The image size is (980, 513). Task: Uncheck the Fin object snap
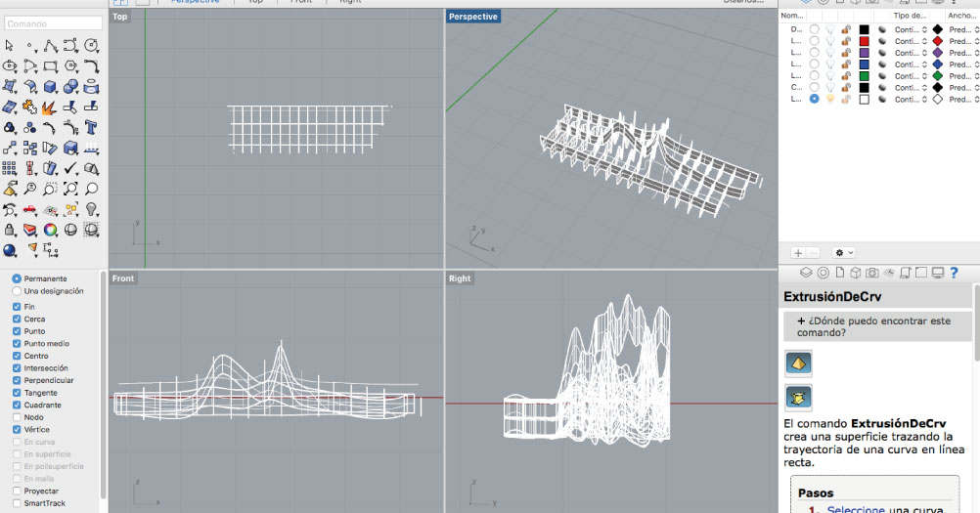coord(17,307)
